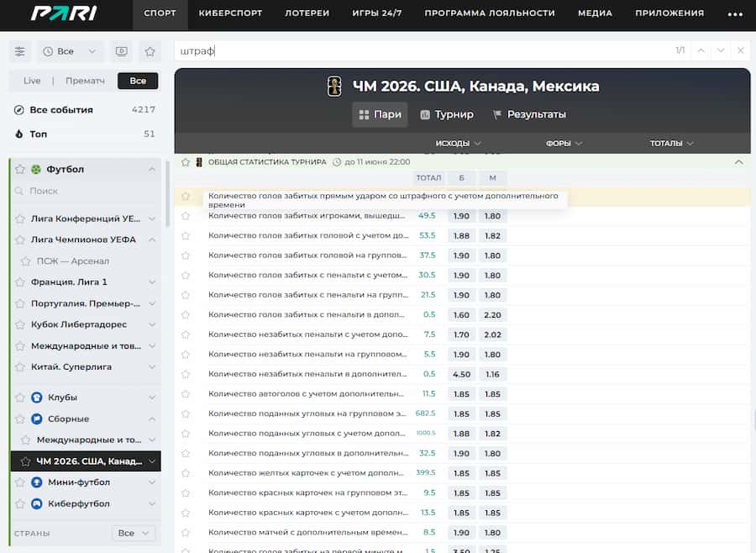
Task: Open the Форы column dropdown
Action: (564, 144)
